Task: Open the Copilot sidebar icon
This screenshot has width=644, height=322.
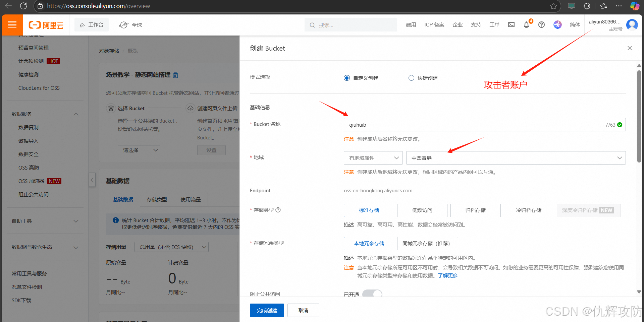Action: pos(634,6)
